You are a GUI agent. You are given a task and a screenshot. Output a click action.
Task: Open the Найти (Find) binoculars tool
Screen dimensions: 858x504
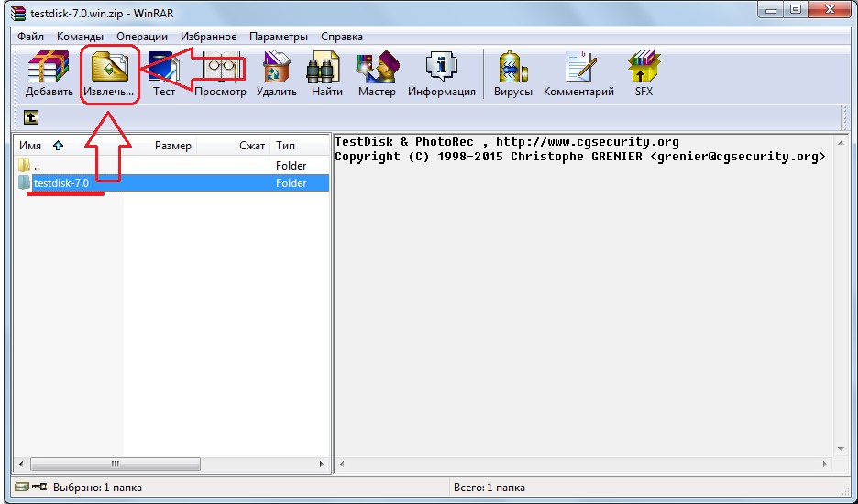point(326,74)
